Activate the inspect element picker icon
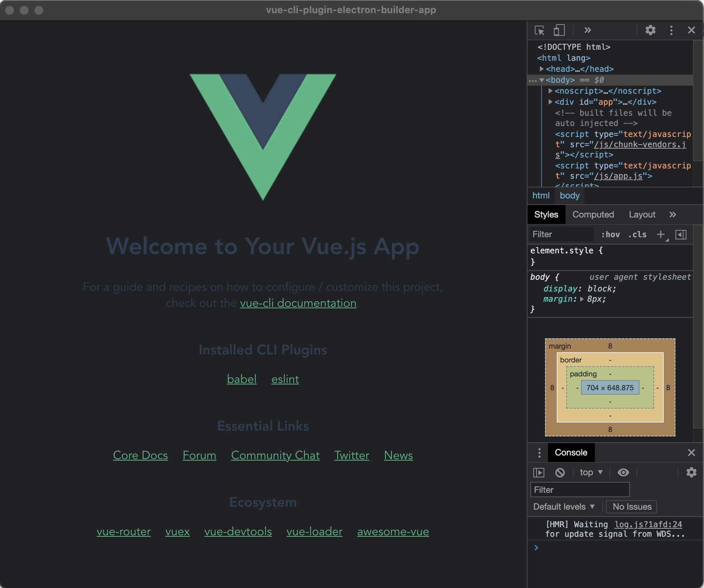704x588 pixels. (x=539, y=30)
